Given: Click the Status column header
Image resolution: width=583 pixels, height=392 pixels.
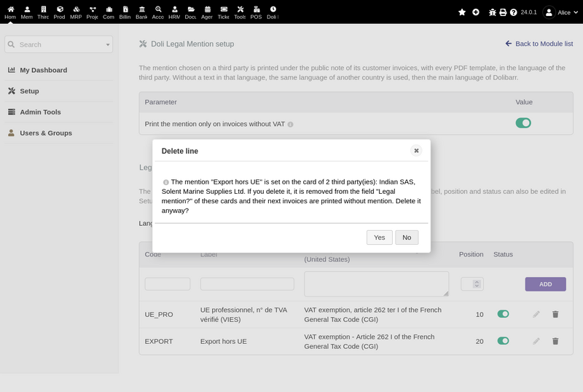Looking at the screenshot, I should click(x=503, y=254).
